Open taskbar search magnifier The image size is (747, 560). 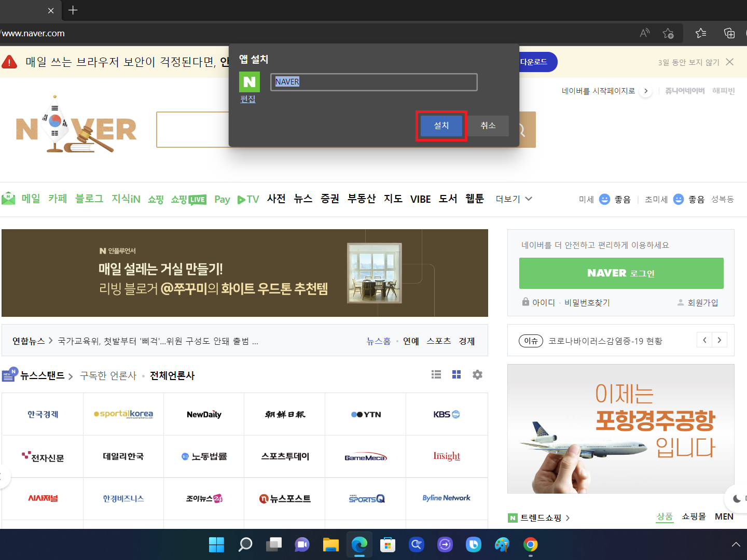pos(245,544)
